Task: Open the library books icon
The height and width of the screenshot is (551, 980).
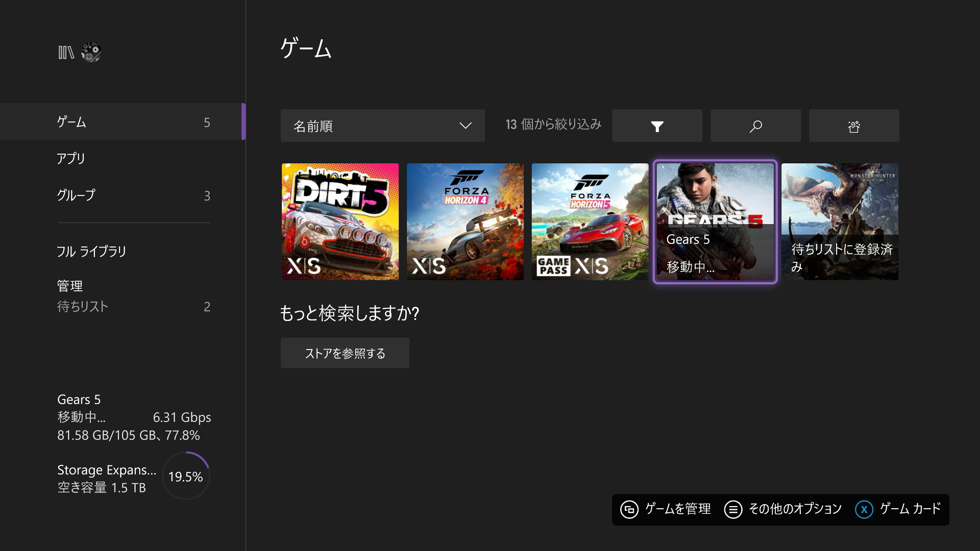Action: (x=66, y=52)
